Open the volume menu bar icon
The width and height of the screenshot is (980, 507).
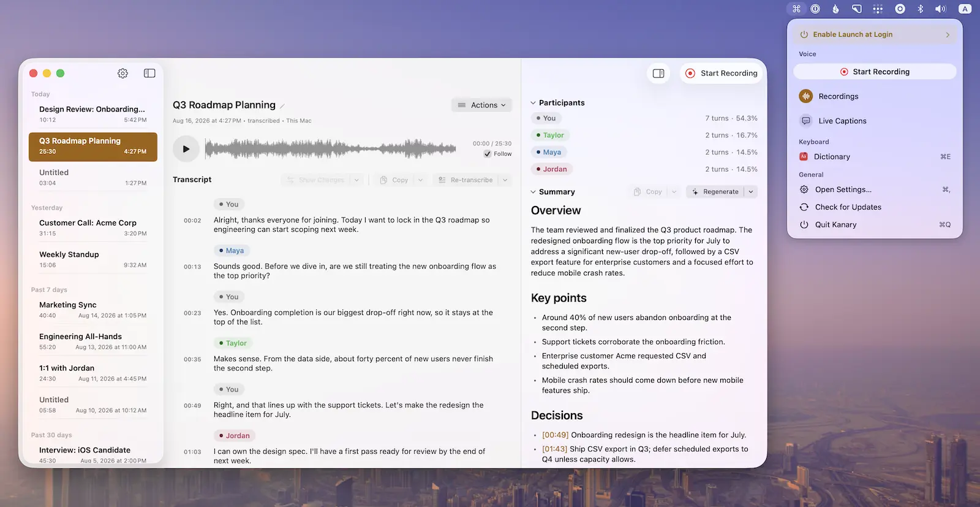[940, 9]
